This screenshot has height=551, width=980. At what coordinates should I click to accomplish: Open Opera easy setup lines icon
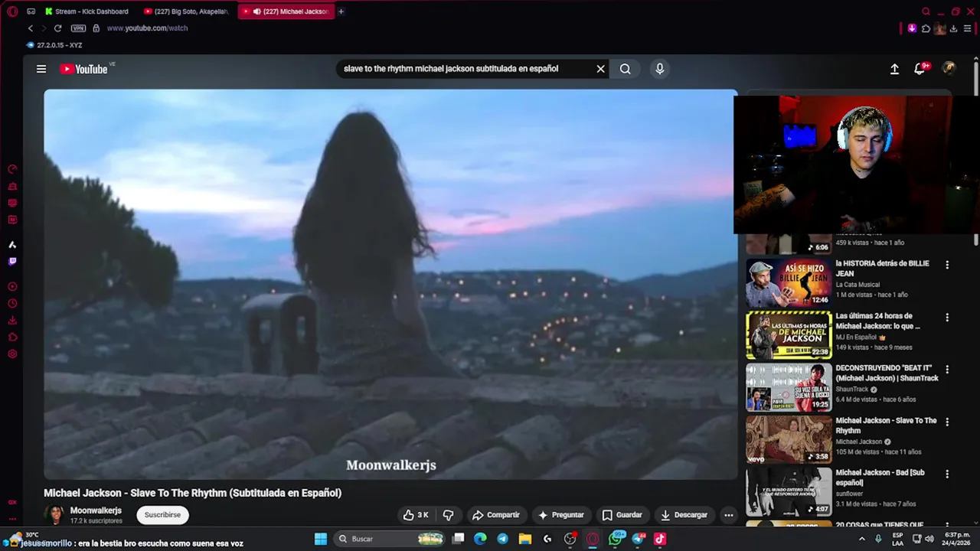point(967,28)
